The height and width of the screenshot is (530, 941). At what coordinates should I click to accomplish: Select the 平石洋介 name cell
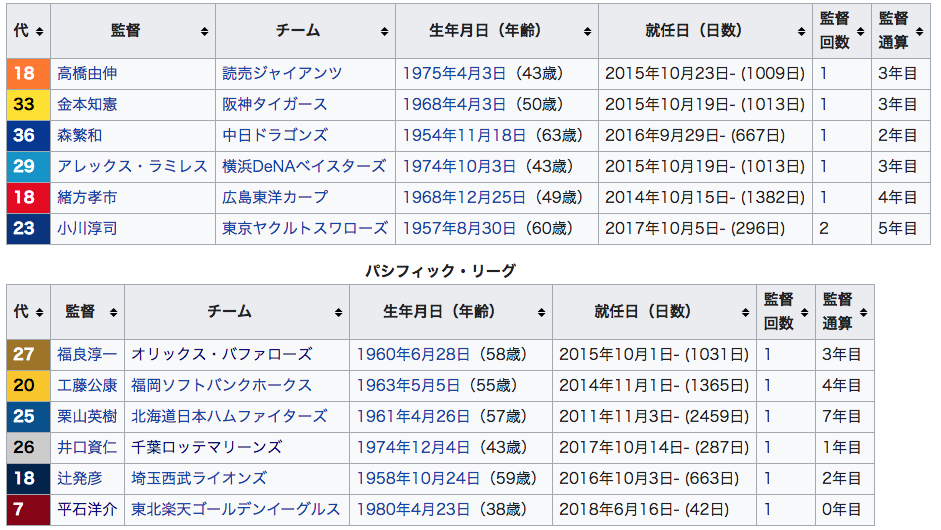88,510
